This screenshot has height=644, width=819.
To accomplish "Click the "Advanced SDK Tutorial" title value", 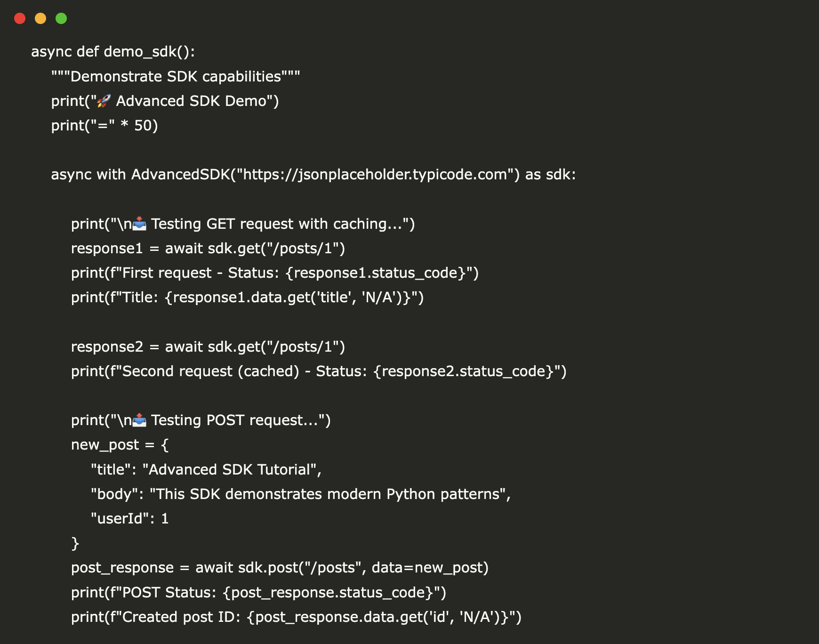I will pyautogui.click(x=229, y=470).
